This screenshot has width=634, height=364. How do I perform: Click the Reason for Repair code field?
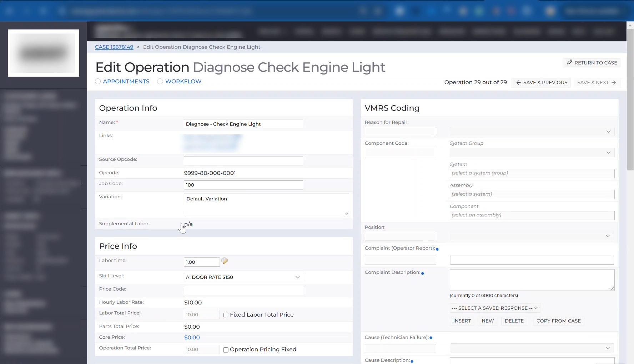click(x=400, y=132)
